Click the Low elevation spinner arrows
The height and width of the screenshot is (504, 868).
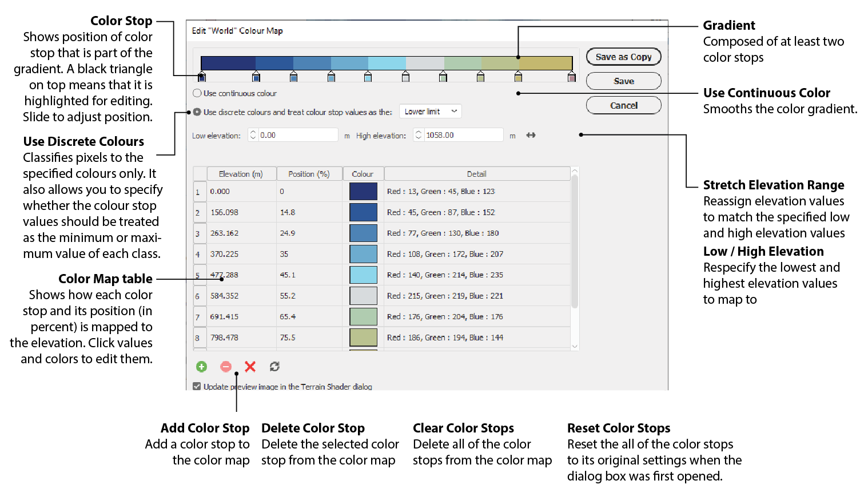point(253,136)
